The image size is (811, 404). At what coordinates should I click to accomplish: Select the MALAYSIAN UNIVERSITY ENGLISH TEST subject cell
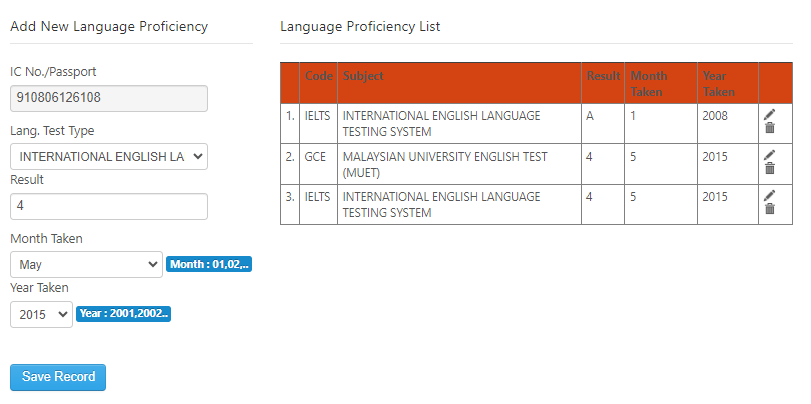pyautogui.click(x=458, y=164)
